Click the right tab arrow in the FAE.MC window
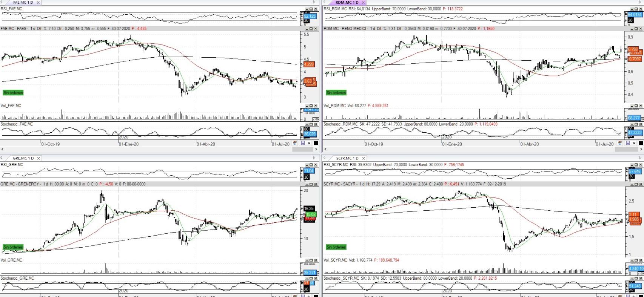Screen dimensions: 644x297 (x=314, y=2)
